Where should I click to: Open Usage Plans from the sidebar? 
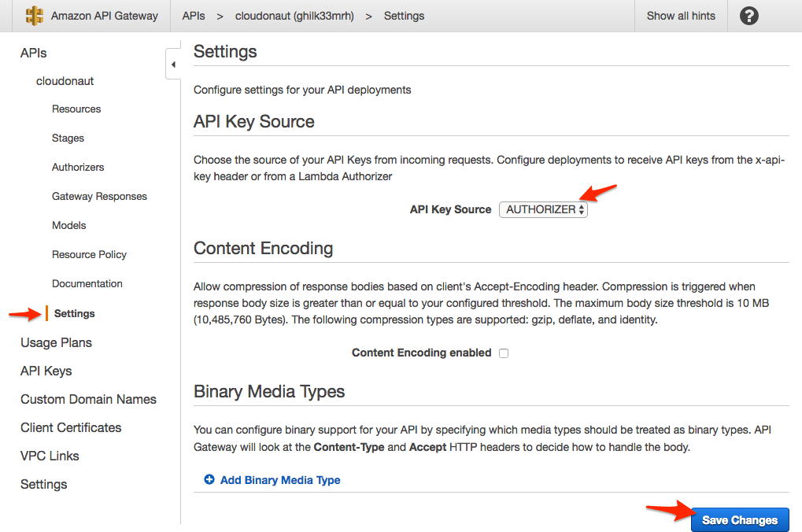click(x=56, y=343)
